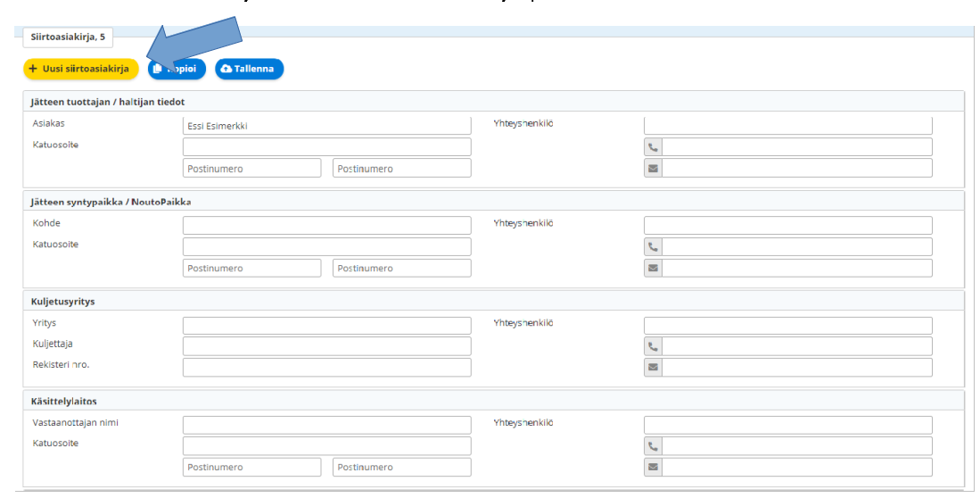Click phone icon in Kuljetusyritys section
The width and height of the screenshot is (980, 498).
pos(653,346)
